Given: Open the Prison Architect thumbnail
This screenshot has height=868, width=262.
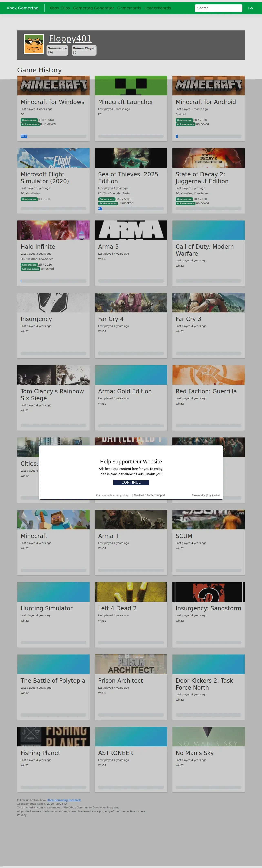Looking at the screenshot, I should point(131,664).
